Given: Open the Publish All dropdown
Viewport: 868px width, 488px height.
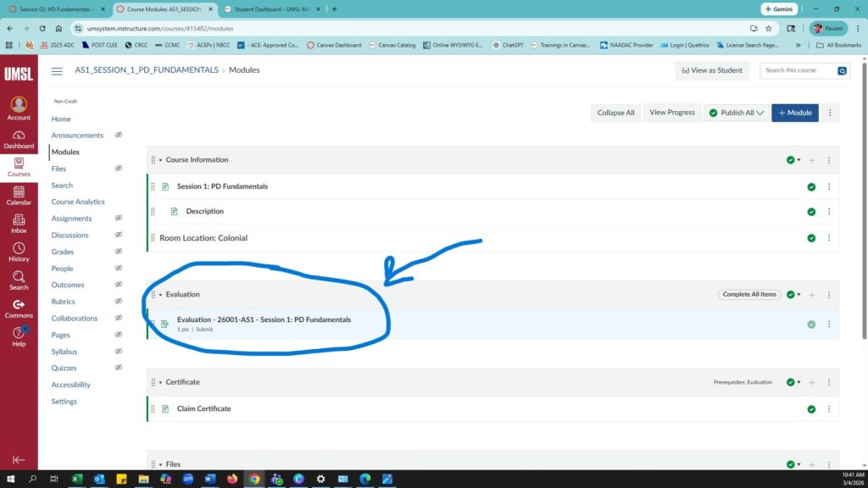Looking at the screenshot, I should click(x=736, y=113).
